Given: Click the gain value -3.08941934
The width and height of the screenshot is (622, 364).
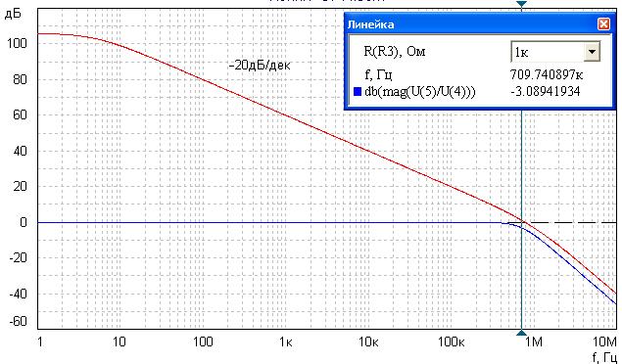Looking at the screenshot, I should (x=545, y=92).
